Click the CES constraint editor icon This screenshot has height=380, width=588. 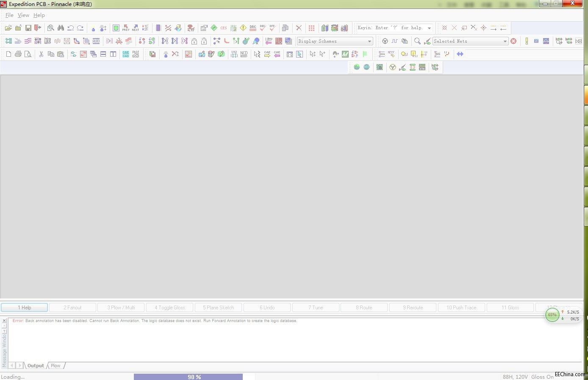[223, 28]
